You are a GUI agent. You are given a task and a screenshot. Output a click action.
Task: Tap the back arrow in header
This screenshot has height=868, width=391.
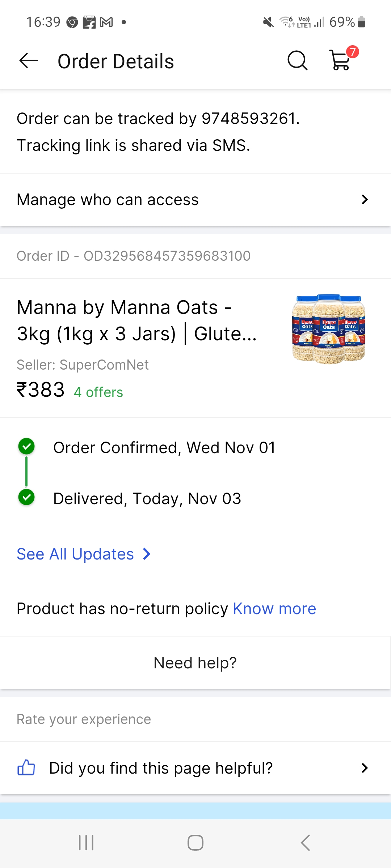(x=28, y=61)
